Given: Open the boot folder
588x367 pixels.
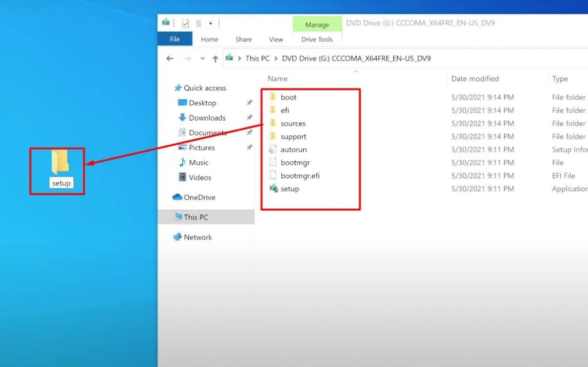Looking at the screenshot, I should (x=288, y=96).
